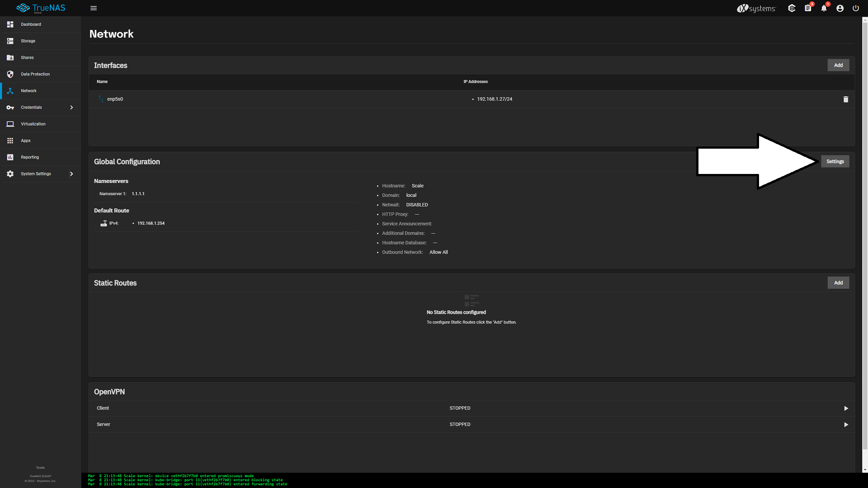This screenshot has height=488, width=868.
Task: Start the OpenVPN Server service
Action: [846, 425]
